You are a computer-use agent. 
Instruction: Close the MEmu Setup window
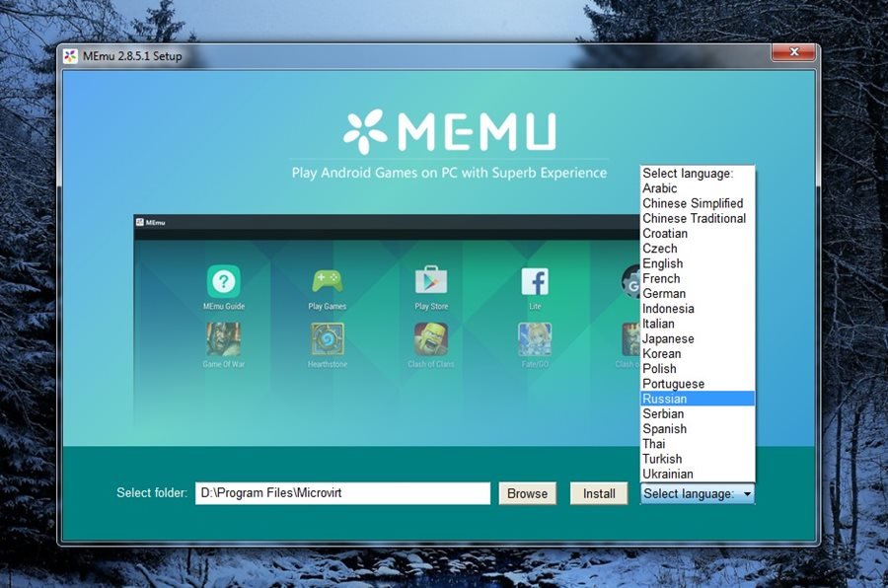point(793,52)
